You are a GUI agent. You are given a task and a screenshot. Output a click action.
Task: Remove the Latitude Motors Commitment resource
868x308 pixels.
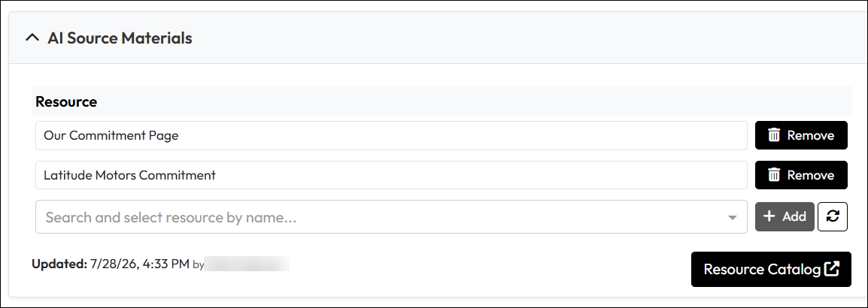pyautogui.click(x=801, y=175)
